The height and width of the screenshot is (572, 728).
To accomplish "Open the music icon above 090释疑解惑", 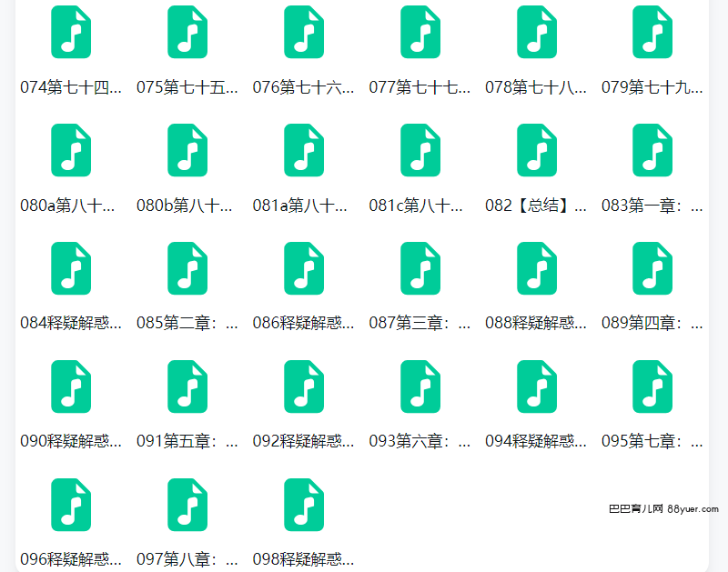I will 71,386.
